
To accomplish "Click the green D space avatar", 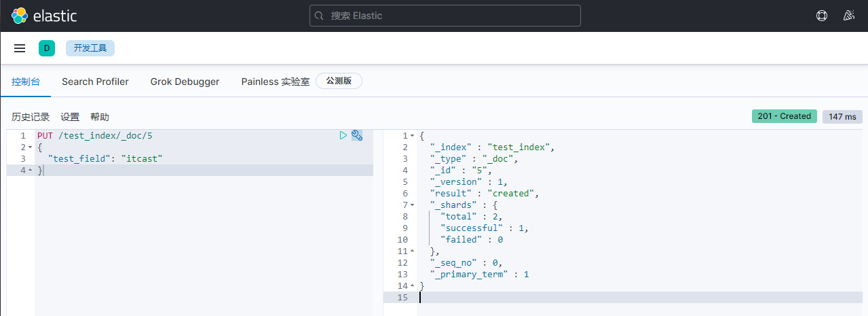I will 47,48.
